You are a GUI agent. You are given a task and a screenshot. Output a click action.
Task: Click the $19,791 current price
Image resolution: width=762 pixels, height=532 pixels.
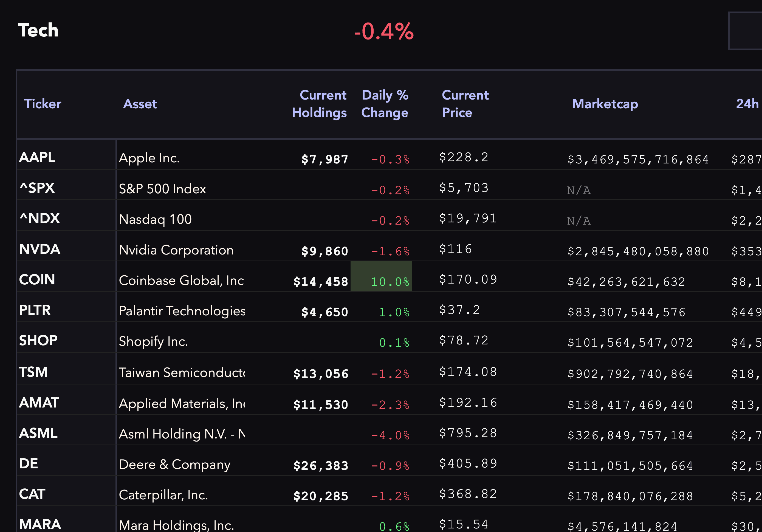tap(468, 218)
